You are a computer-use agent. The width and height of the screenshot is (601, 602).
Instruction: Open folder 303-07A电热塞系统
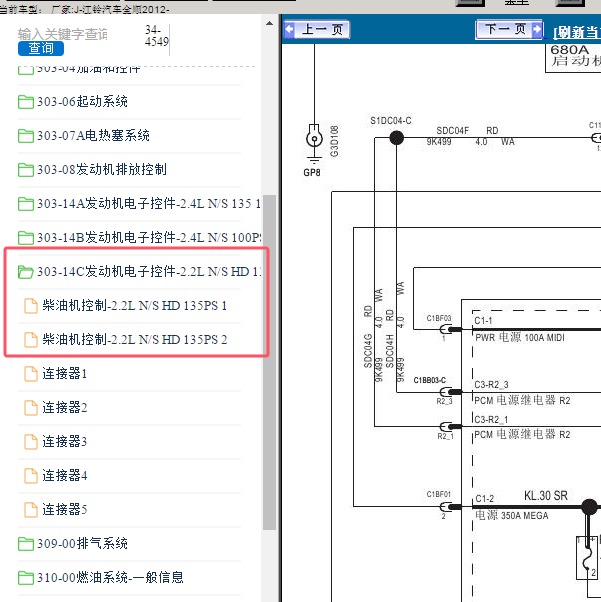(93, 136)
